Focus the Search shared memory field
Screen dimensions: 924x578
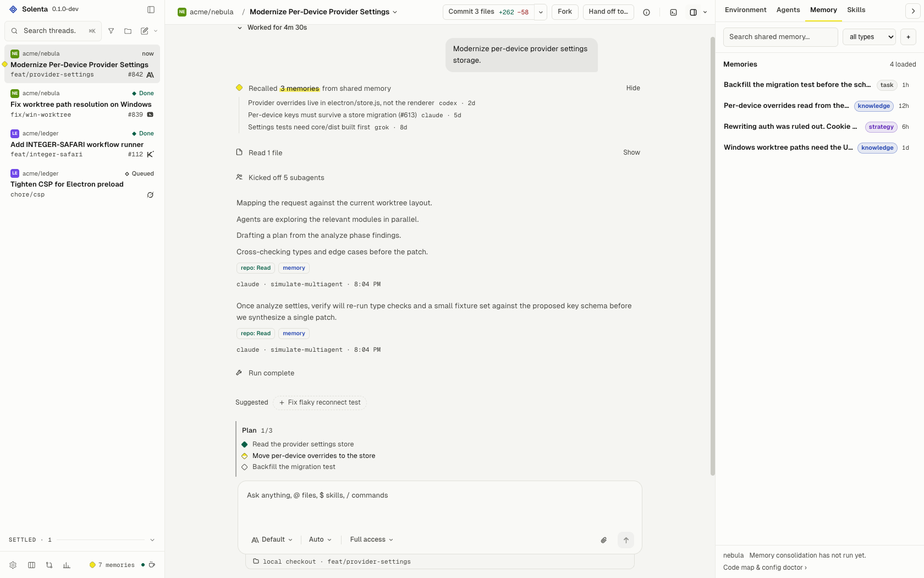point(780,37)
